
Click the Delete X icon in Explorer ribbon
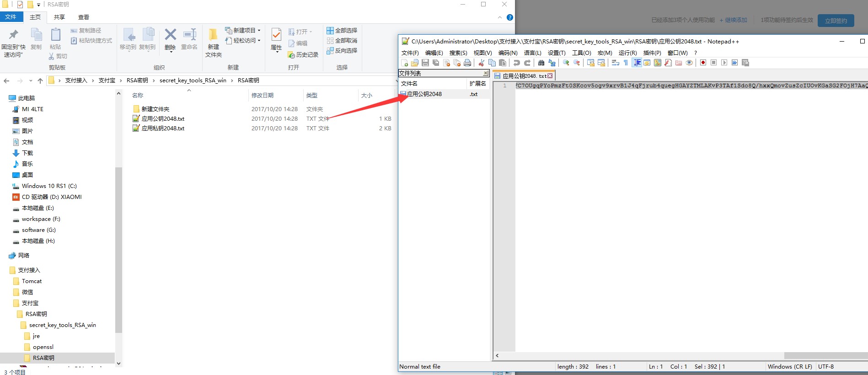click(170, 34)
